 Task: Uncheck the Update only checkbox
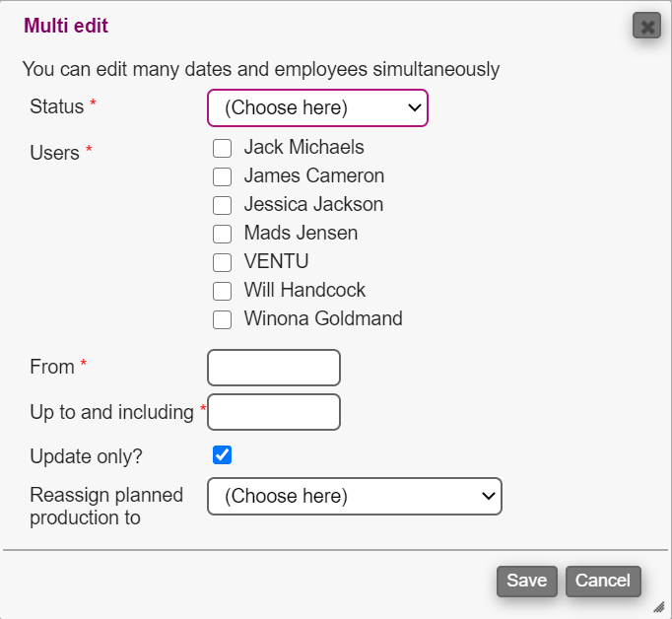(x=223, y=454)
